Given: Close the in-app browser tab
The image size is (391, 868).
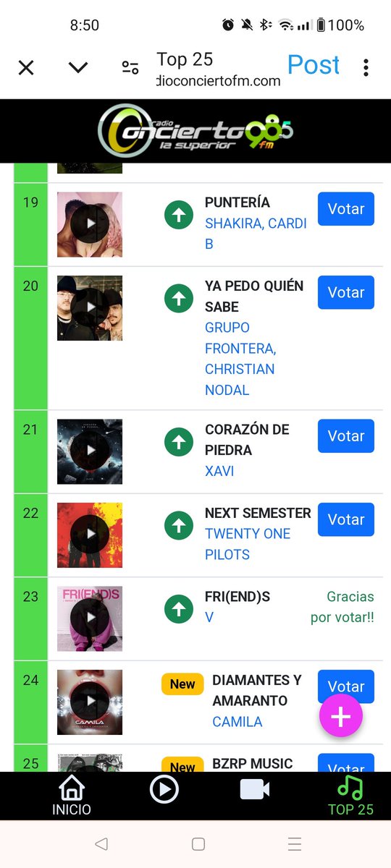Looking at the screenshot, I should coord(26,68).
